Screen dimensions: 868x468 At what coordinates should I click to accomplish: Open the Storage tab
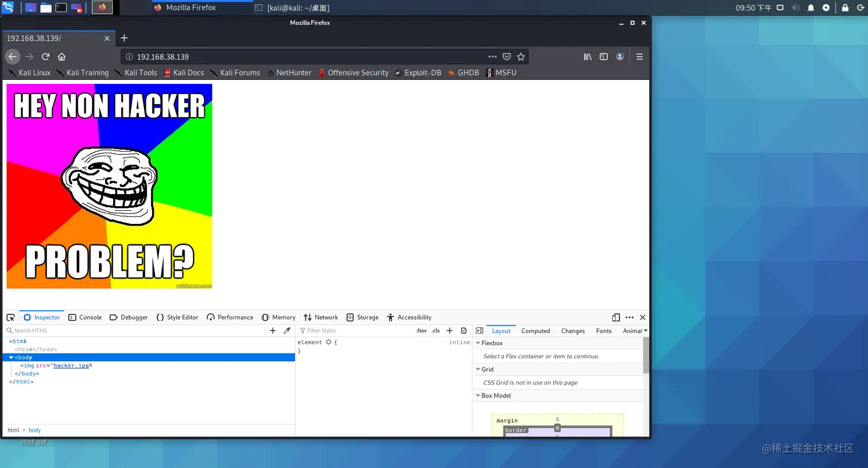click(362, 318)
